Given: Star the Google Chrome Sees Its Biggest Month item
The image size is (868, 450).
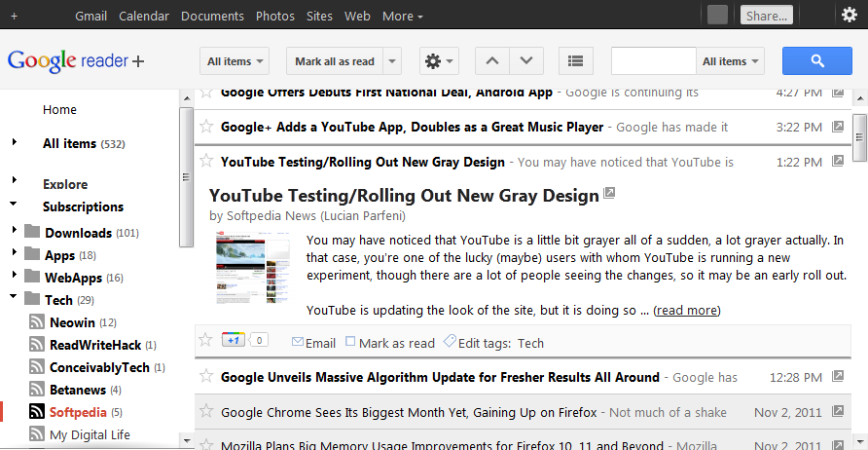Looking at the screenshot, I should click(206, 411).
